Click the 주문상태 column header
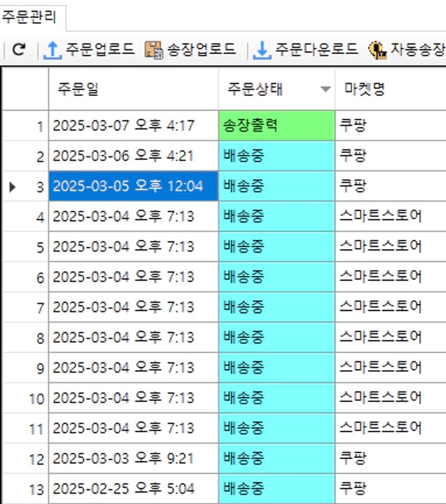The image size is (446, 504). (x=277, y=89)
